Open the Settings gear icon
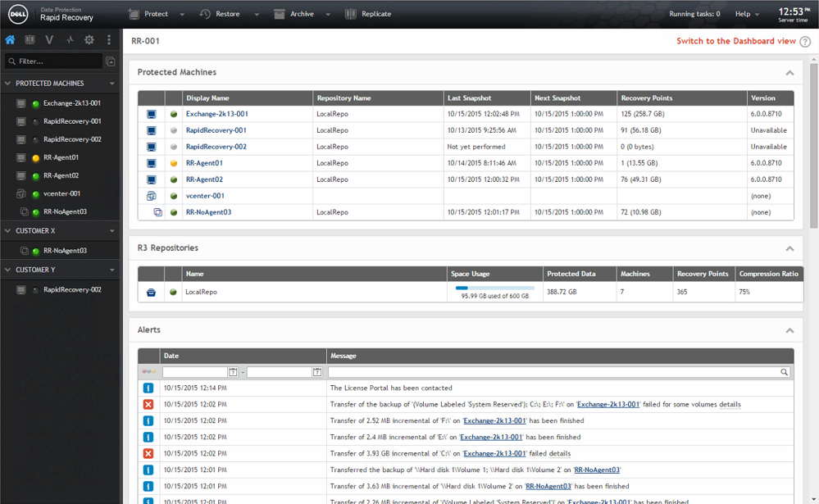Screen dimensions: 819x504 89,39
